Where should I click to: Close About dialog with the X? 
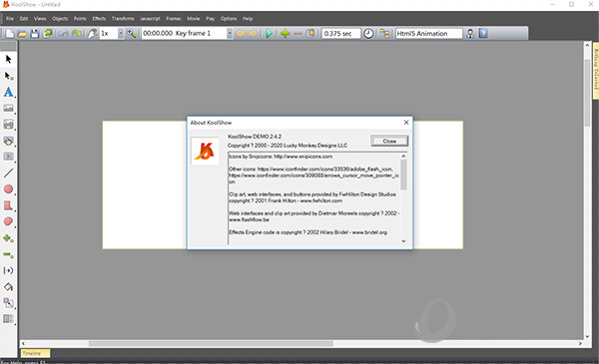(406, 122)
